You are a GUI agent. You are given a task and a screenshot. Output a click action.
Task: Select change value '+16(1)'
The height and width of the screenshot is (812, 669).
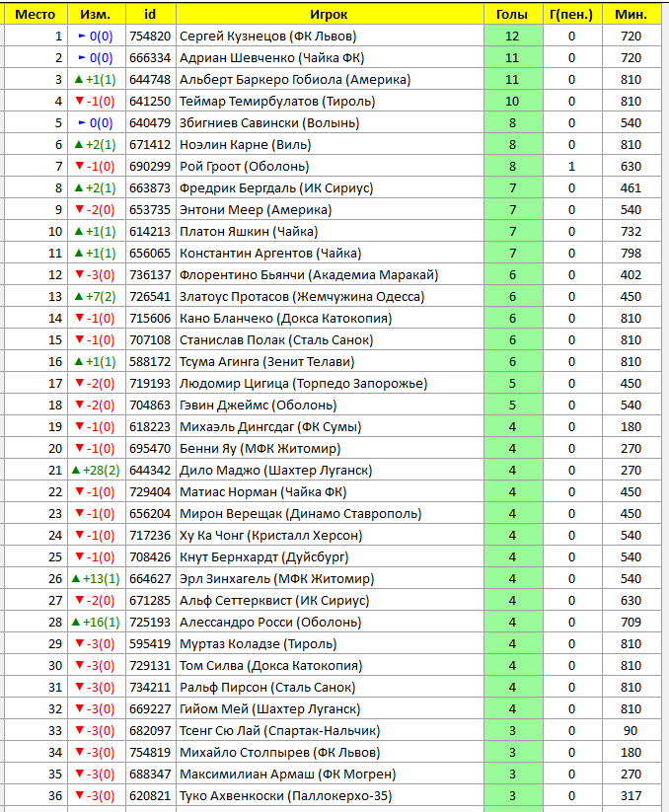[x=97, y=623]
